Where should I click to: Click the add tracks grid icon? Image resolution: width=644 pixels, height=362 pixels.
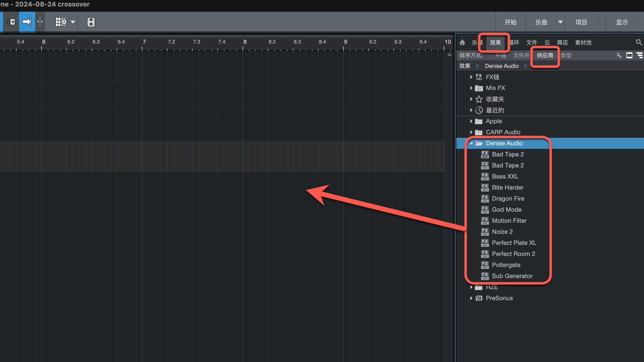click(x=61, y=22)
